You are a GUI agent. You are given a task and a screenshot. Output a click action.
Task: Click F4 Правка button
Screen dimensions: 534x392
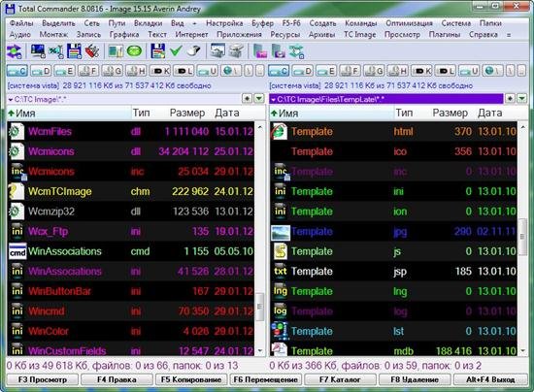117,379
